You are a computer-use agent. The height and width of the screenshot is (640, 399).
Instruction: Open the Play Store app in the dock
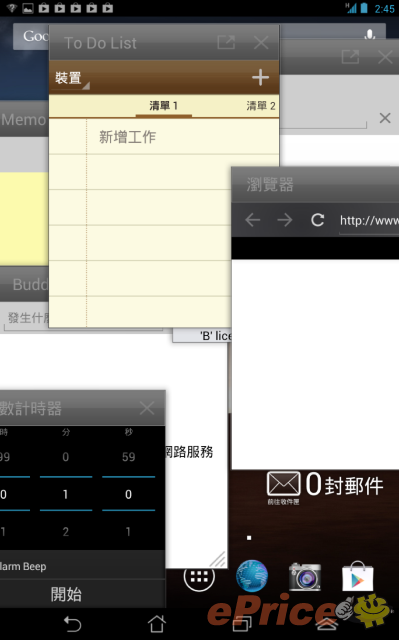point(357,576)
